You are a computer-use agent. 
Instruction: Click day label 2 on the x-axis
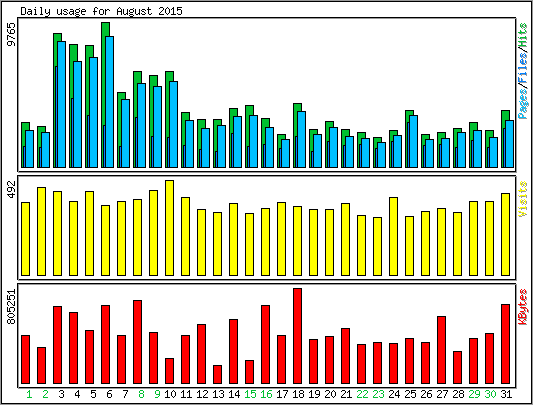coord(45,394)
